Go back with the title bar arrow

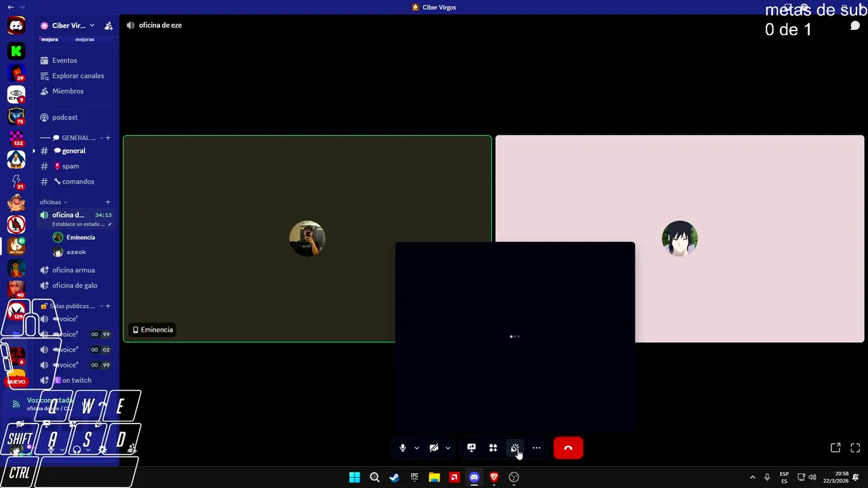[x=10, y=7]
